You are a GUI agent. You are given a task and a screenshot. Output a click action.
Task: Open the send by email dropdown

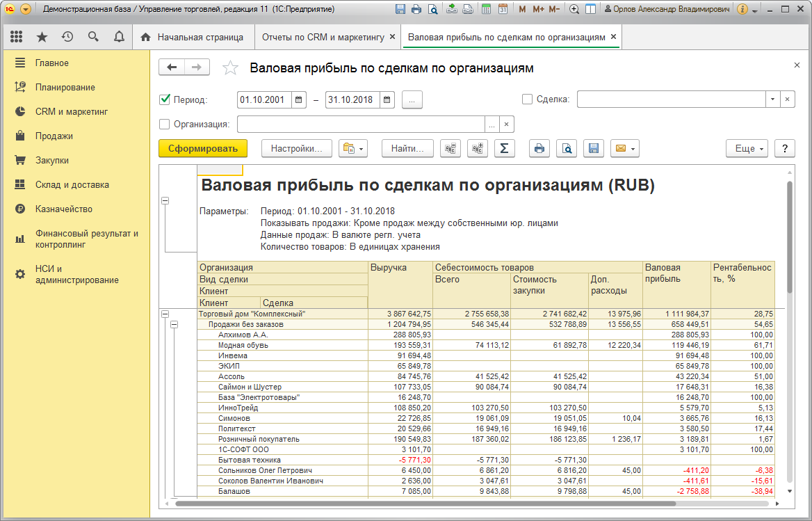point(624,149)
